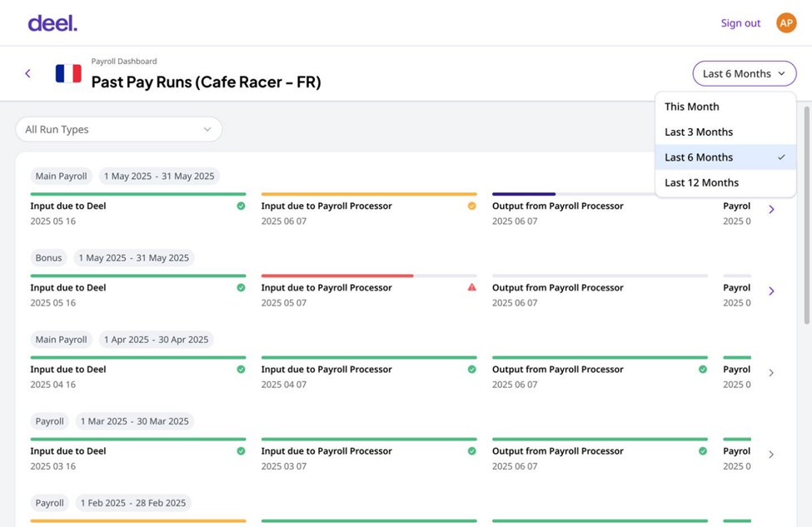Go back using the left chevron arrow

28,73
